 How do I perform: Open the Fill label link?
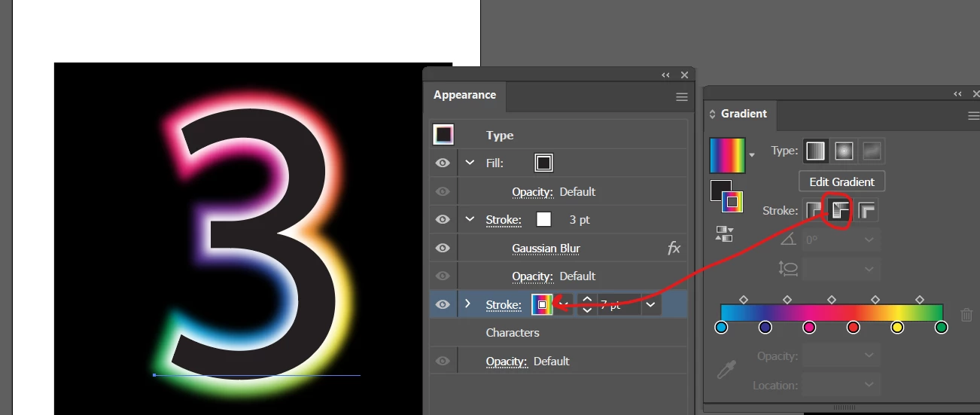tap(495, 163)
